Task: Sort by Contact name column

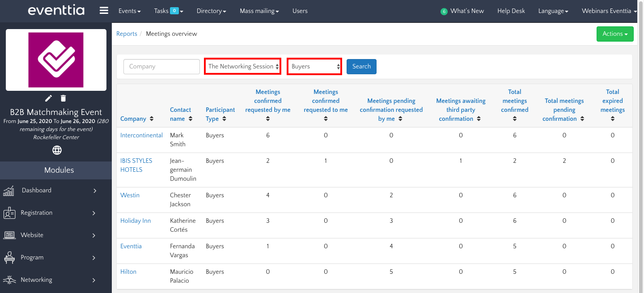Action: pyautogui.click(x=191, y=119)
